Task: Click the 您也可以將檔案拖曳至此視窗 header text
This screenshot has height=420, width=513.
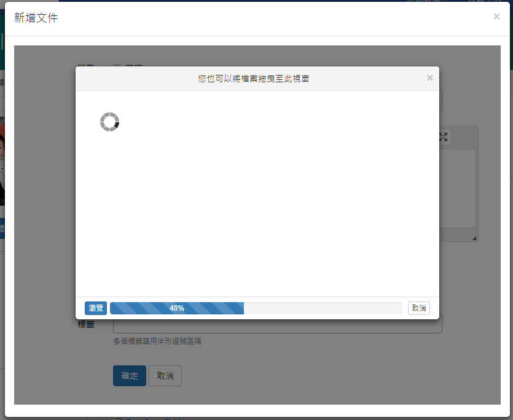Action: [253, 79]
